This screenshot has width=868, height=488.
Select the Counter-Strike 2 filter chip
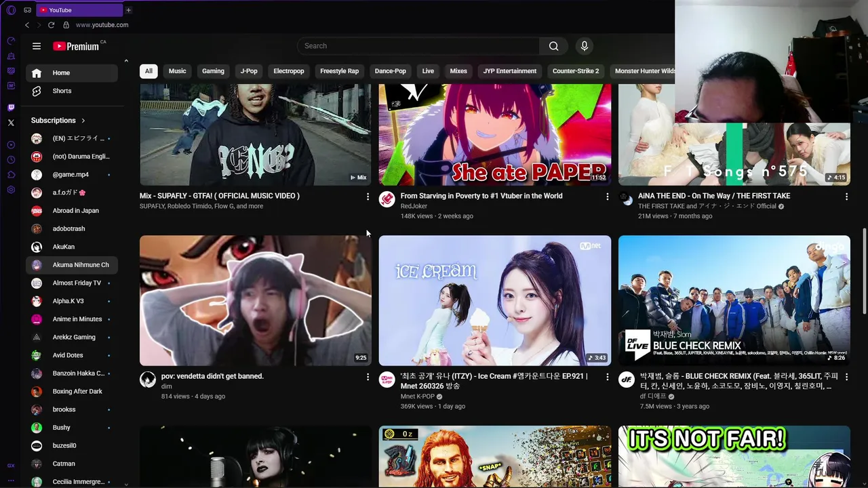576,71
